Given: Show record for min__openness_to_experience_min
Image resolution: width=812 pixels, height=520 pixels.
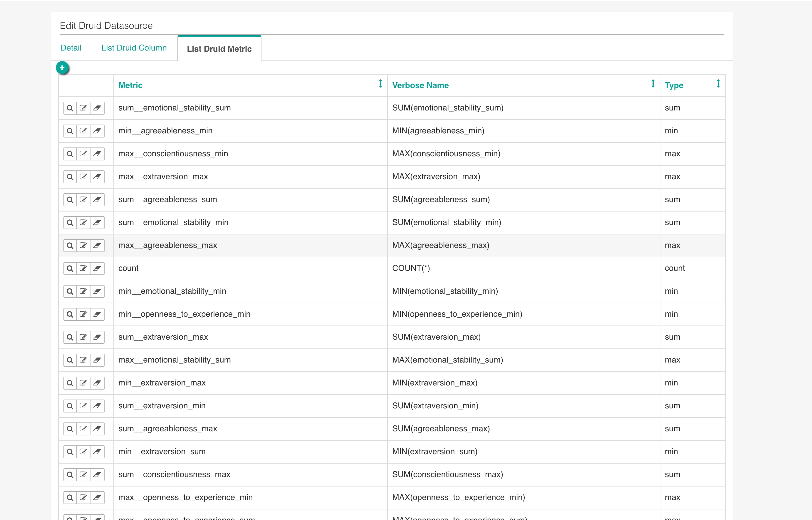Looking at the screenshot, I should [70, 314].
